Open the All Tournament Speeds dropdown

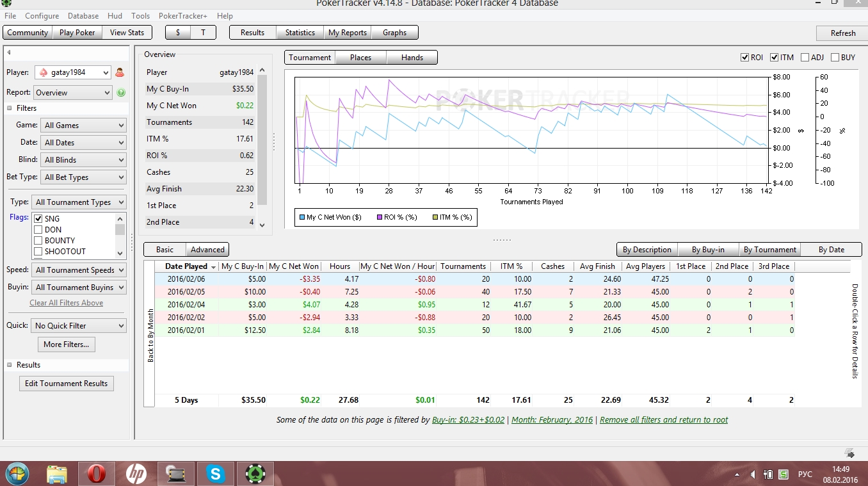(79, 270)
